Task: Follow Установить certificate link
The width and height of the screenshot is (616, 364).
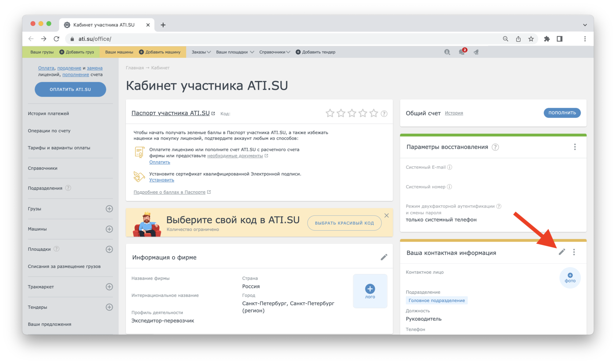Action: click(x=162, y=180)
